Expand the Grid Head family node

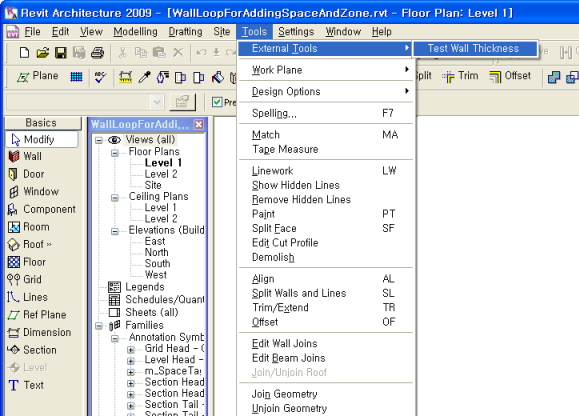131,350
